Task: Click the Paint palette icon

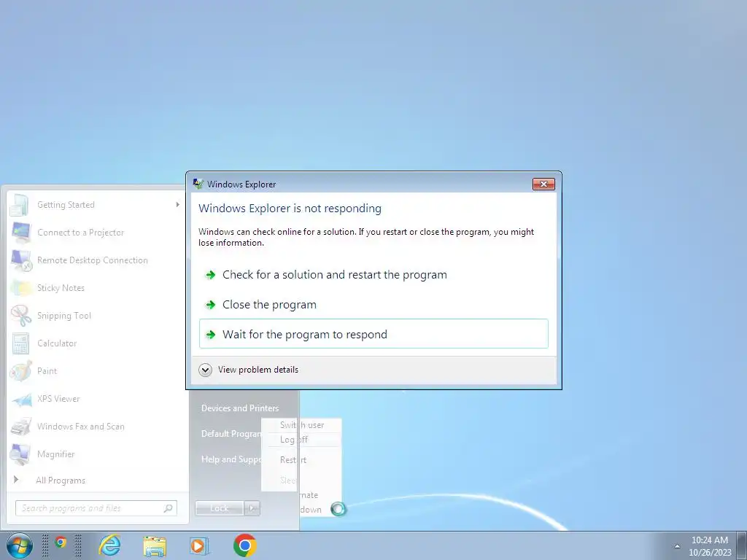Action: [21, 371]
